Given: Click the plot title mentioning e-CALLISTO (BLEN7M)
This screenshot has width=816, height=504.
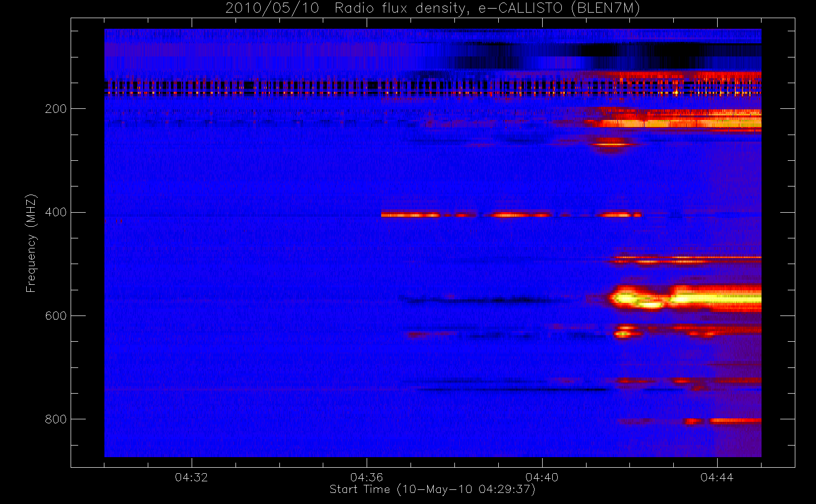Looking at the screenshot, I should [433, 9].
